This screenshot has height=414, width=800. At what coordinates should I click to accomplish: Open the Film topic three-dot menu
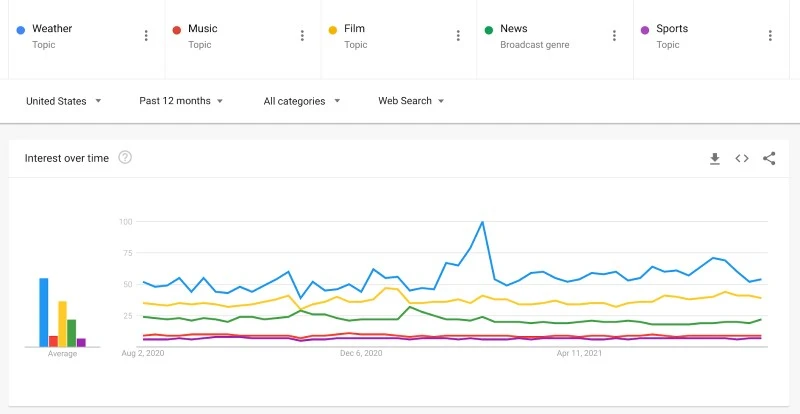[x=458, y=36]
